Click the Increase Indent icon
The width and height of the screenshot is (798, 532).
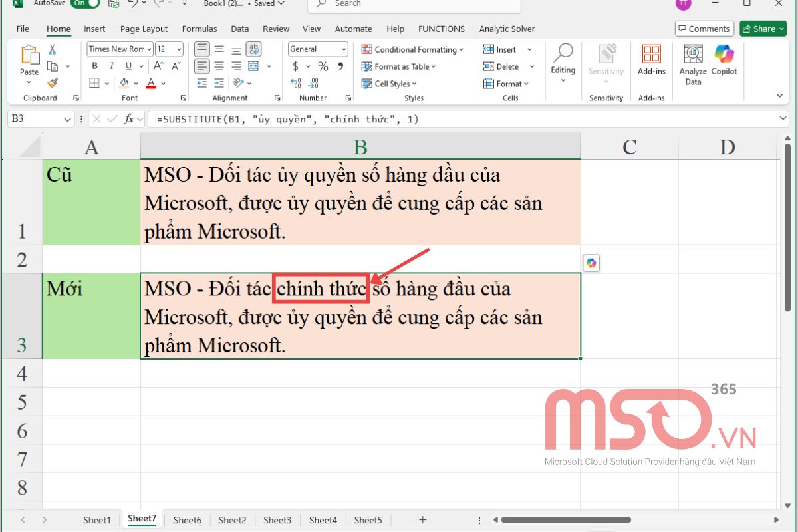219,84
